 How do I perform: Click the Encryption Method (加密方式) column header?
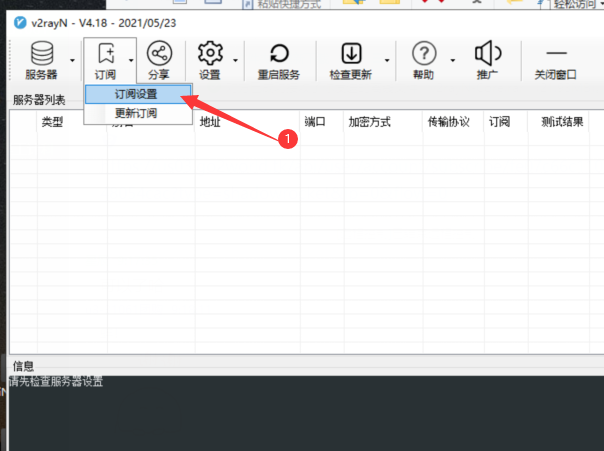point(368,122)
